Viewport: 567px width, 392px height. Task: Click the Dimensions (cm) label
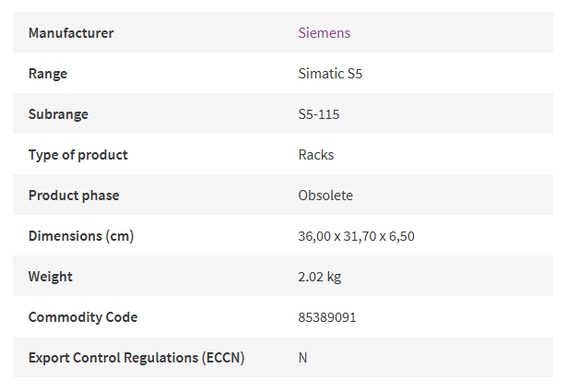click(x=81, y=236)
